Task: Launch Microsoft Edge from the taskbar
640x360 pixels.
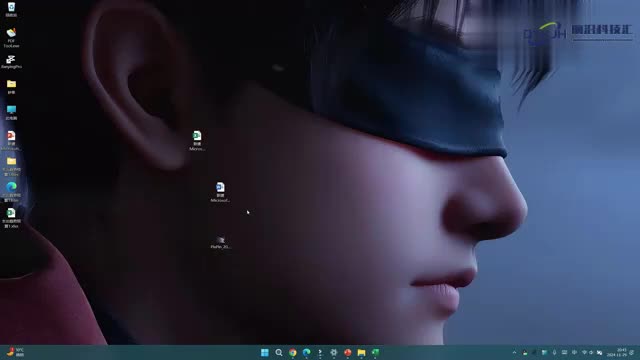Action: click(307, 352)
